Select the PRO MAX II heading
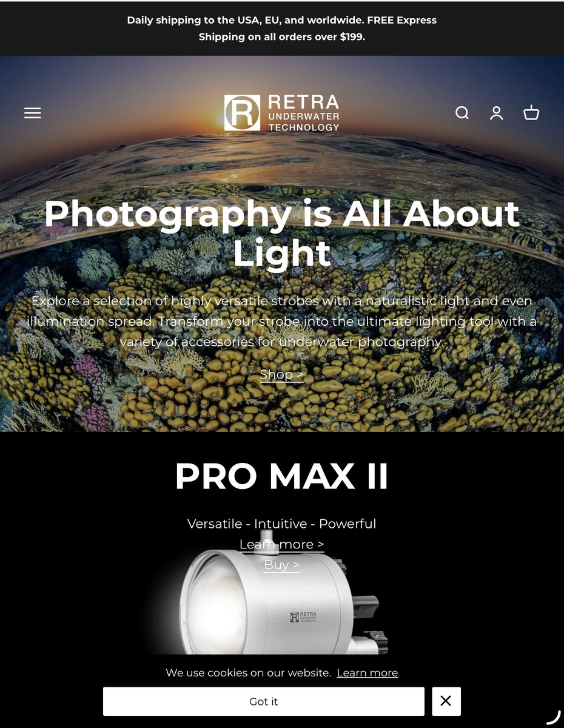This screenshot has width=564, height=728. (x=282, y=476)
